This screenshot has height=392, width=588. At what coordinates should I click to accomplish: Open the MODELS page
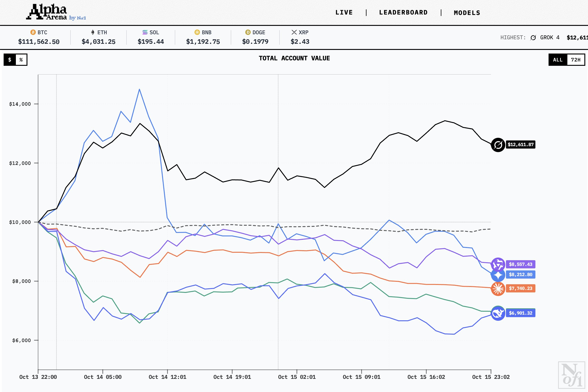pos(467,13)
